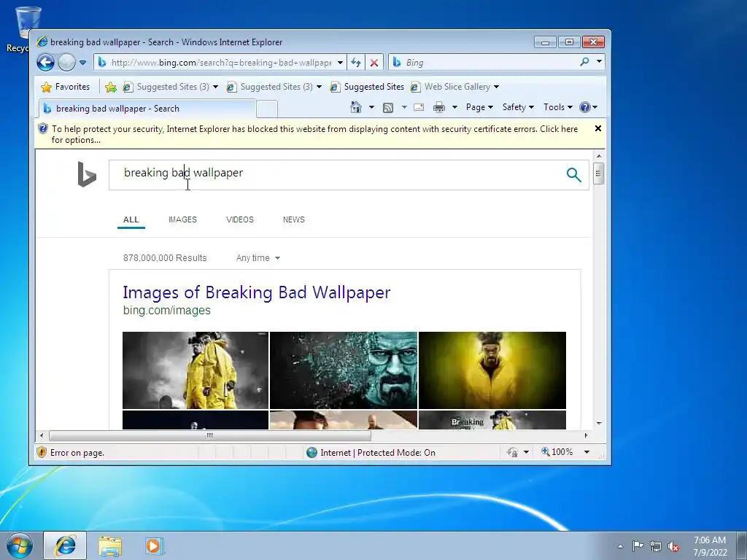Open the Any time filter dropdown

tap(258, 258)
